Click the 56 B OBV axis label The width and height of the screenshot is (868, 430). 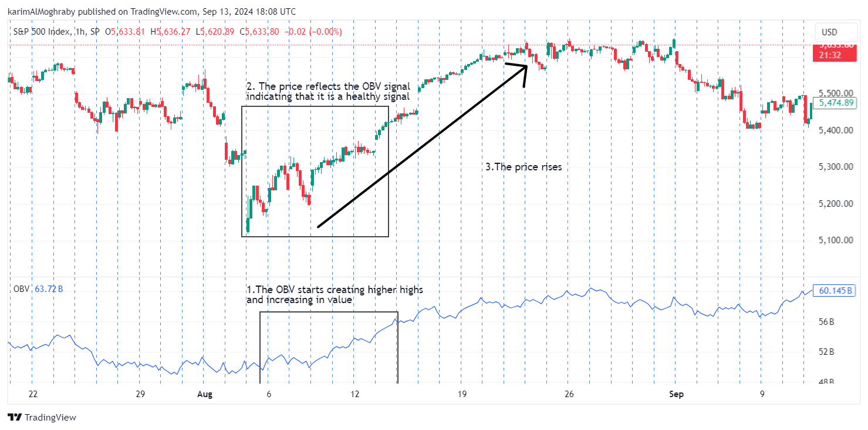click(x=826, y=322)
